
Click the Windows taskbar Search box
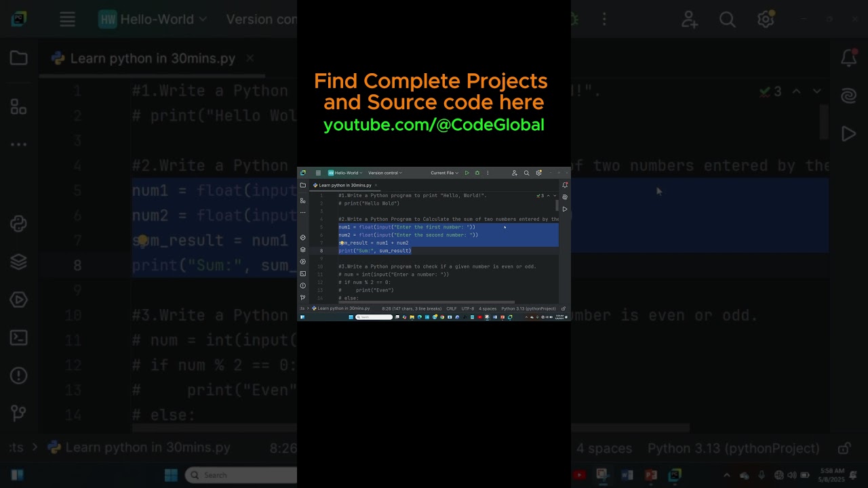pos(374,317)
